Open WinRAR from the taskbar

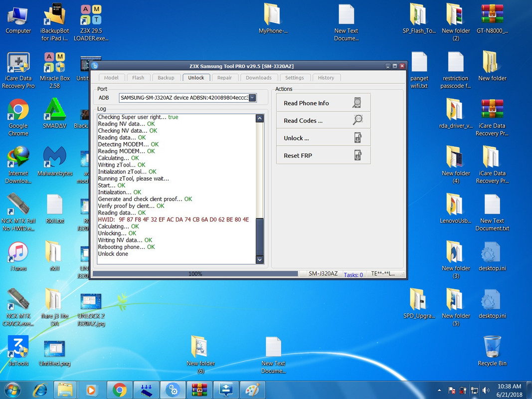199,390
